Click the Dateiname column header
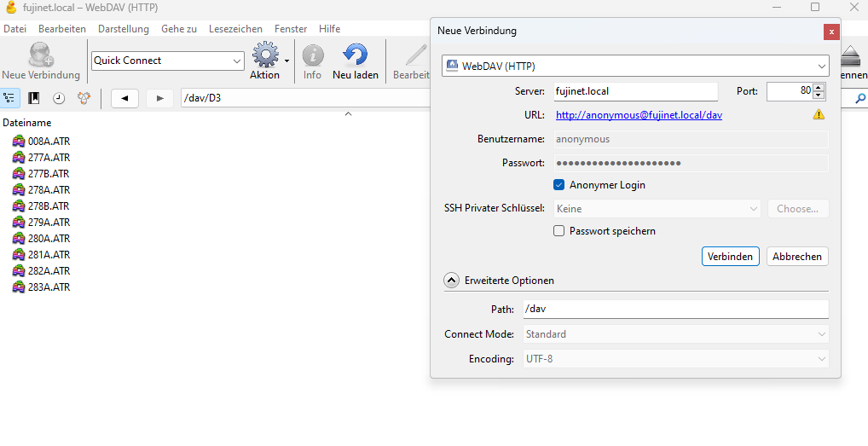 [x=26, y=123]
